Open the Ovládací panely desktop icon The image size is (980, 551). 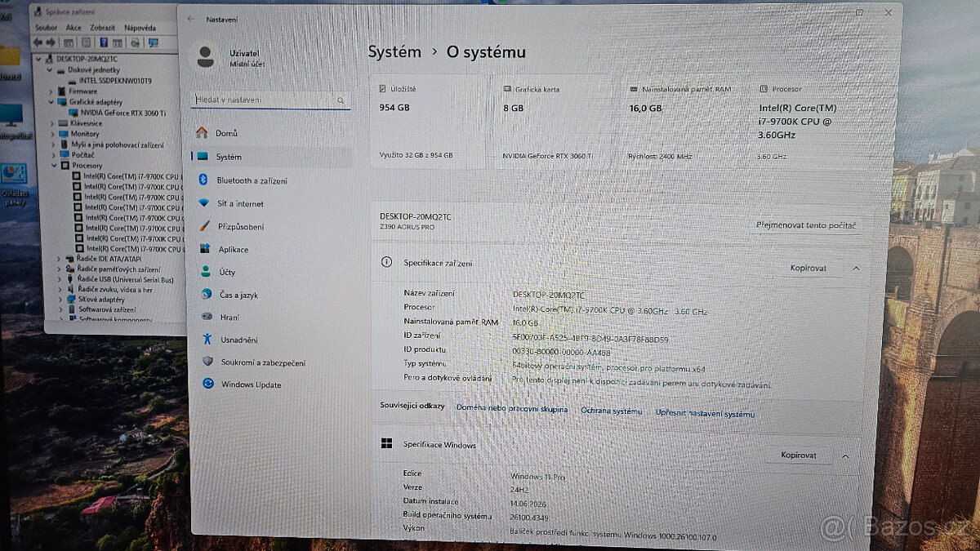(x=13, y=186)
